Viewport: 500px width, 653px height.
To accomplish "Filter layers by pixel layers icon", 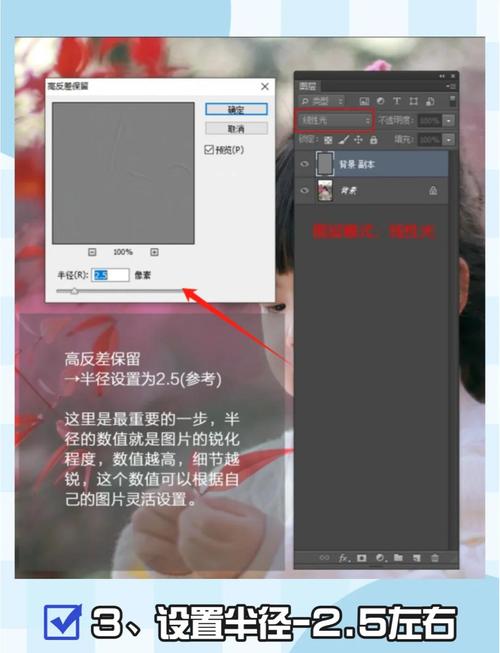I will click(x=364, y=101).
